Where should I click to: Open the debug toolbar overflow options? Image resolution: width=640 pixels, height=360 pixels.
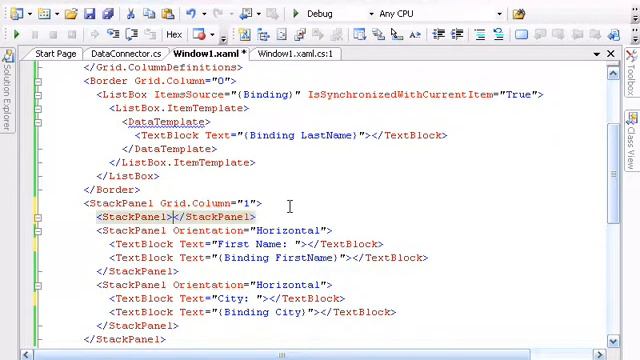pos(223,39)
